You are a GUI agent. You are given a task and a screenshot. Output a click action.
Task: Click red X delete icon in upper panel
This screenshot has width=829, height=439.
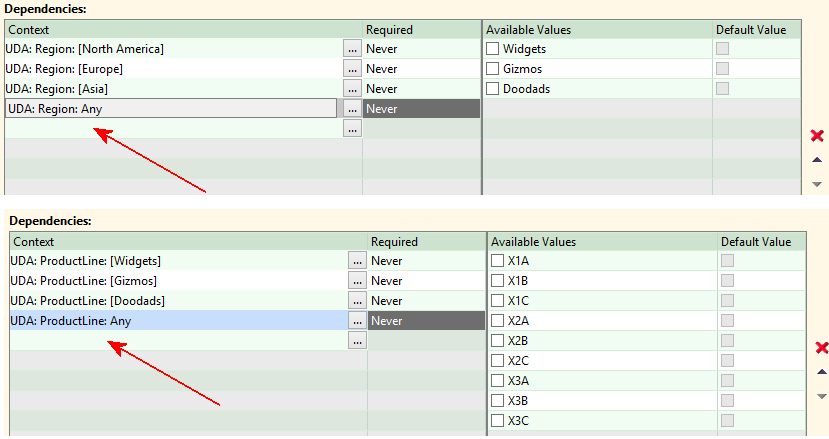coord(817,136)
